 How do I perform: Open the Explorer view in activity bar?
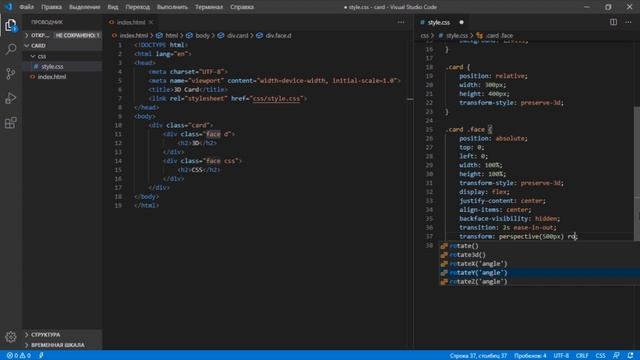[x=11, y=25]
